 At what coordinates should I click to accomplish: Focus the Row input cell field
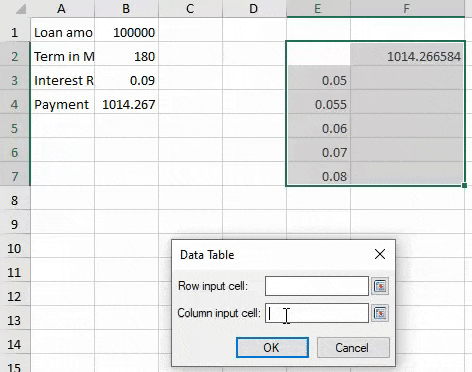[x=317, y=286]
